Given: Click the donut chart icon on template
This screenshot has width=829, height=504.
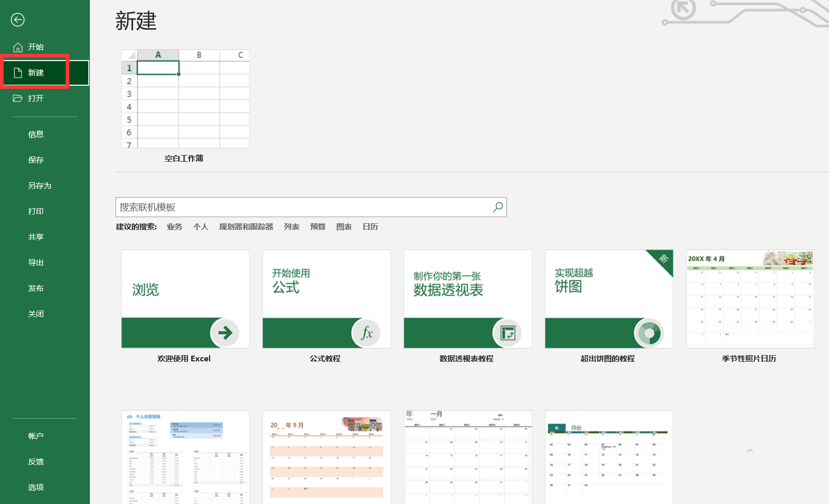Looking at the screenshot, I should tap(649, 333).
